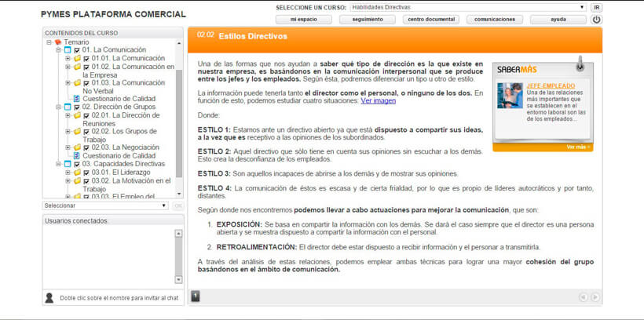Click the folder icon of 03.02. La Motivación en el Trabajo
This screenshot has width=644, height=320.
(77, 180)
